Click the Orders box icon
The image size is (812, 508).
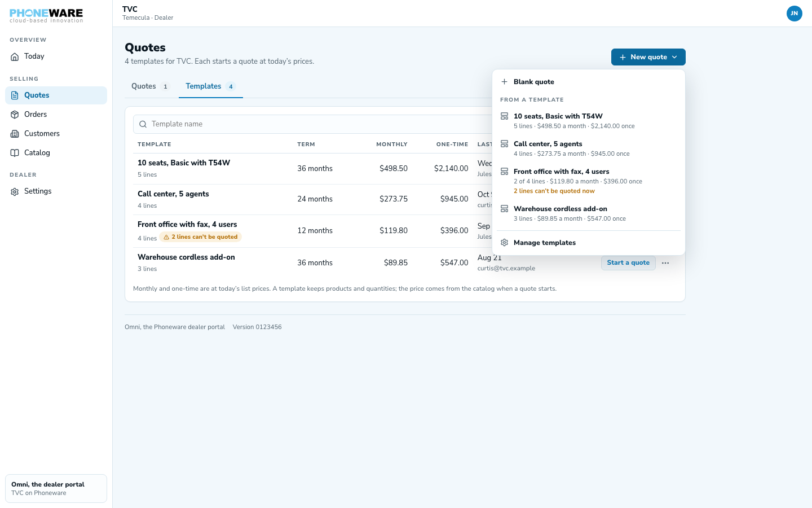[x=15, y=115]
